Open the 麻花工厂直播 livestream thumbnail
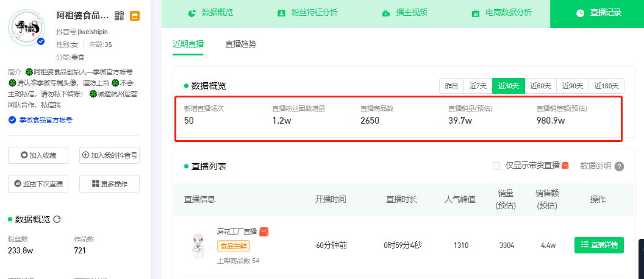Screen dimensions: 644x279 (198, 245)
